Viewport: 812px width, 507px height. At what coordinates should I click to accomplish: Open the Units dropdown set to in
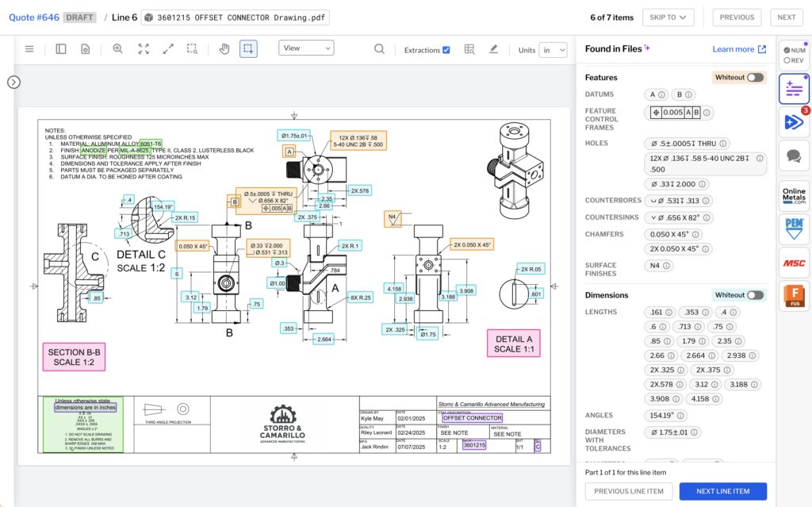click(553, 50)
